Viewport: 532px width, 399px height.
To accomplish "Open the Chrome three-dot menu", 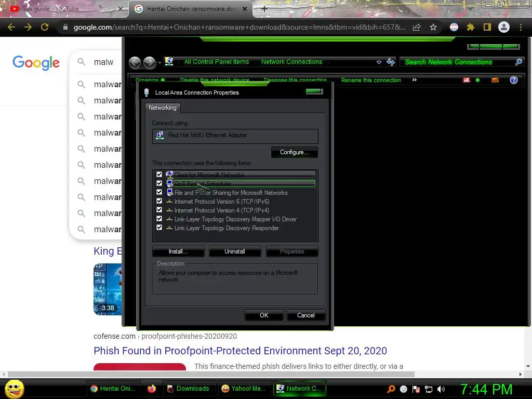I will 521,27.
